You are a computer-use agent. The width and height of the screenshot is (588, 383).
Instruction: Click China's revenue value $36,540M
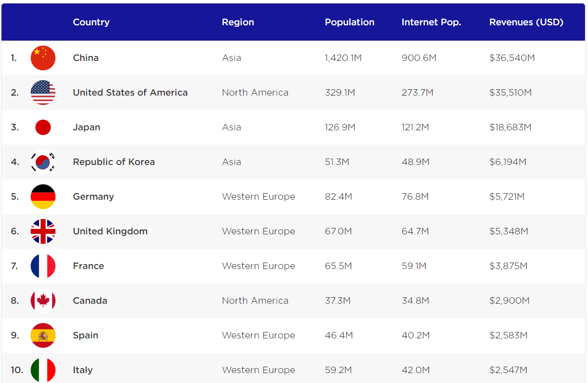(512, 58)
